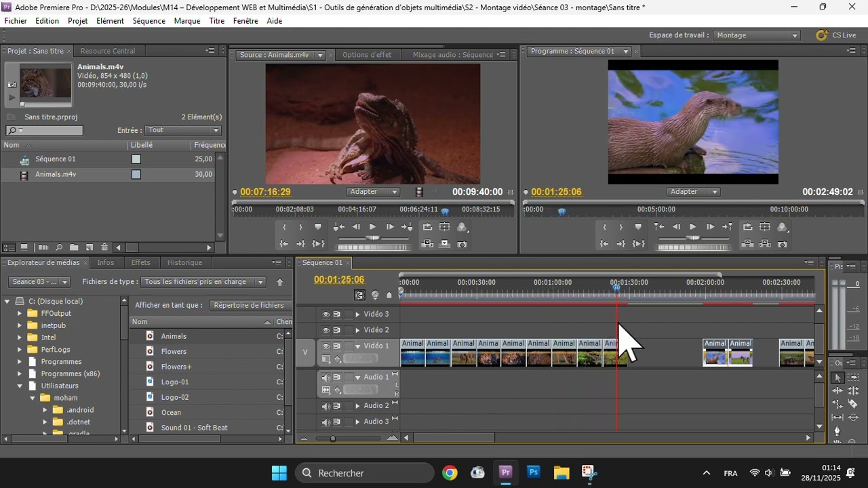This screenshot has width=868, height=488.
Task: Click Lift button in Program monitor
Action: [x=747, y=244]
